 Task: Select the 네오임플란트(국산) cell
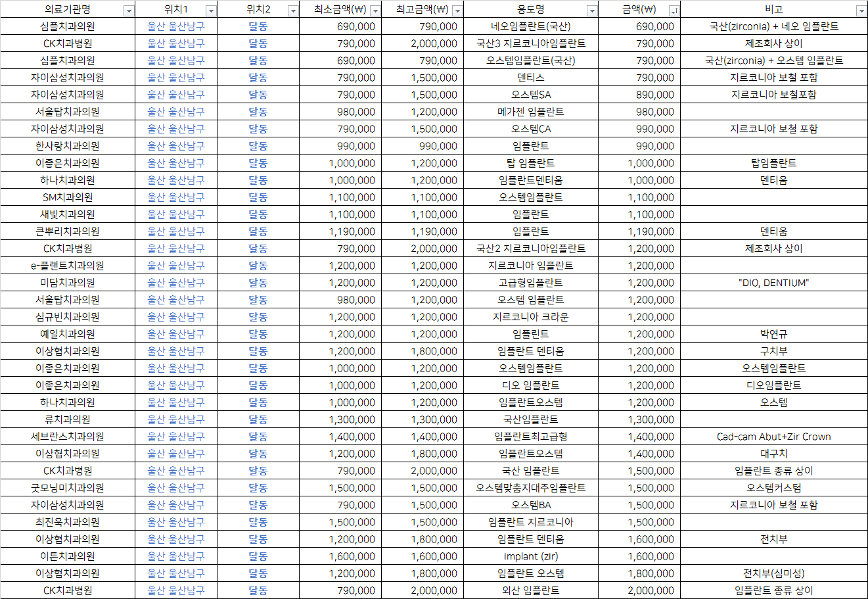click(531, 26)
